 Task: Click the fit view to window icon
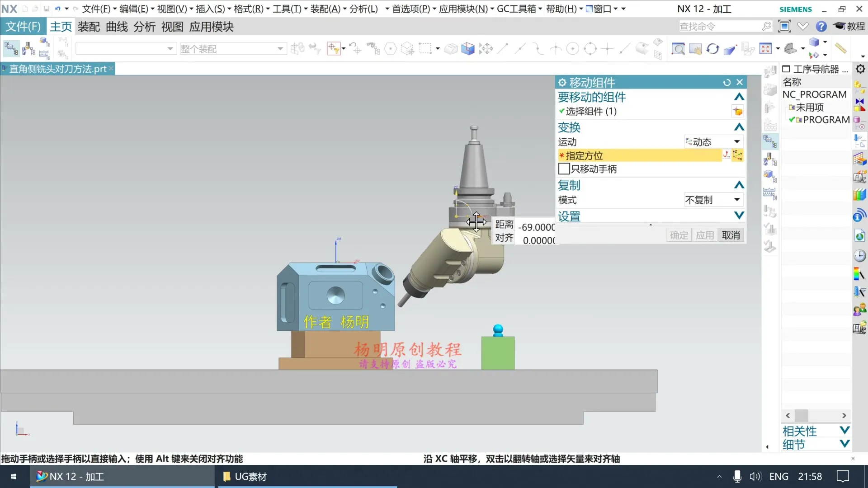pos(765,48)
